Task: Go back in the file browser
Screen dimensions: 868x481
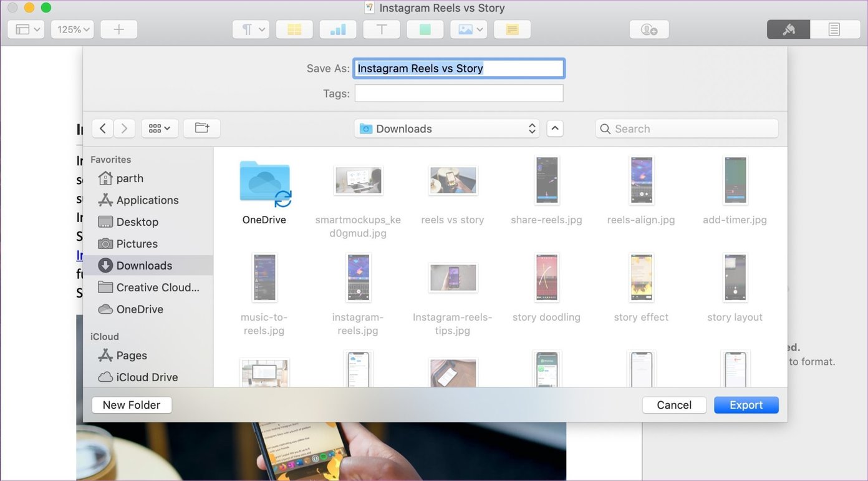Action: pos(103,129)
